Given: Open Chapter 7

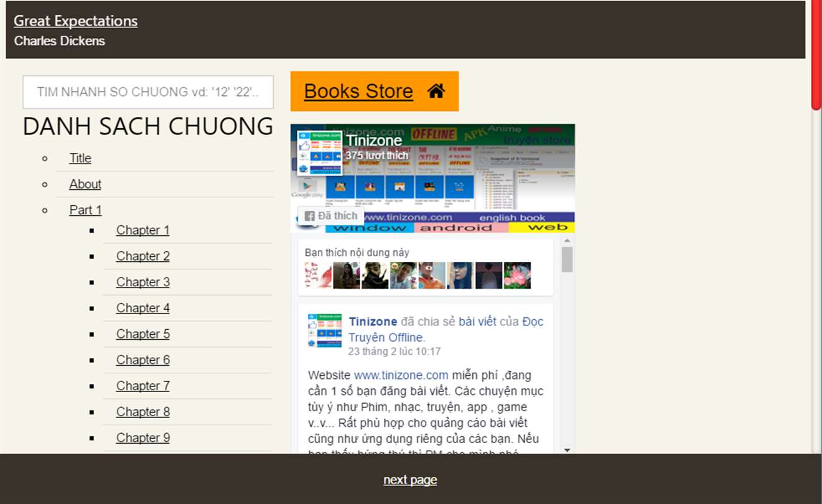Looking at the screenshot, I should click(x=142, y=386).
